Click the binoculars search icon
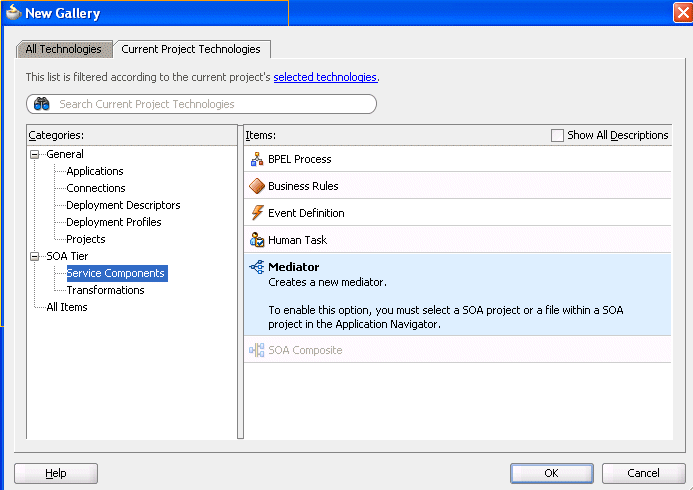The height and width of the screenshot is (490, 693). 42,104
